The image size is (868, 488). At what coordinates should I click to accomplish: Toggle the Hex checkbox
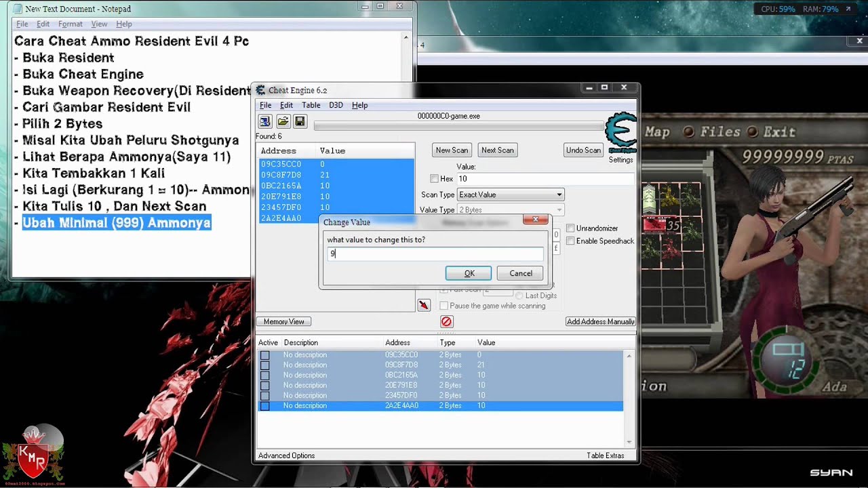435,179
